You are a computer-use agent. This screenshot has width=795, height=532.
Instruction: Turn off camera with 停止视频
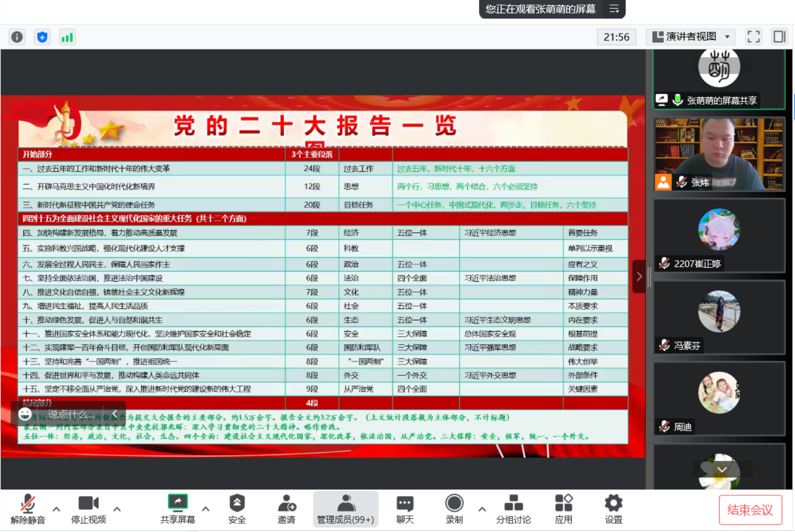coord(89,509)
